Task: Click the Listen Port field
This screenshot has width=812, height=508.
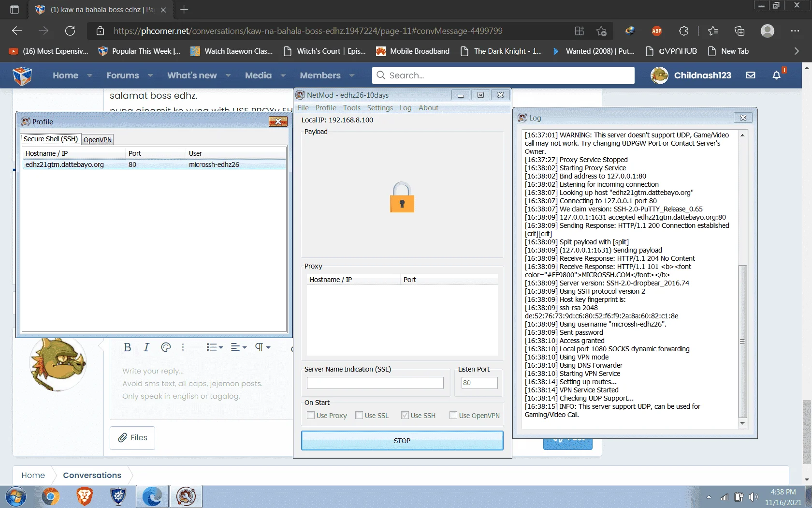Action: point(479,383)
